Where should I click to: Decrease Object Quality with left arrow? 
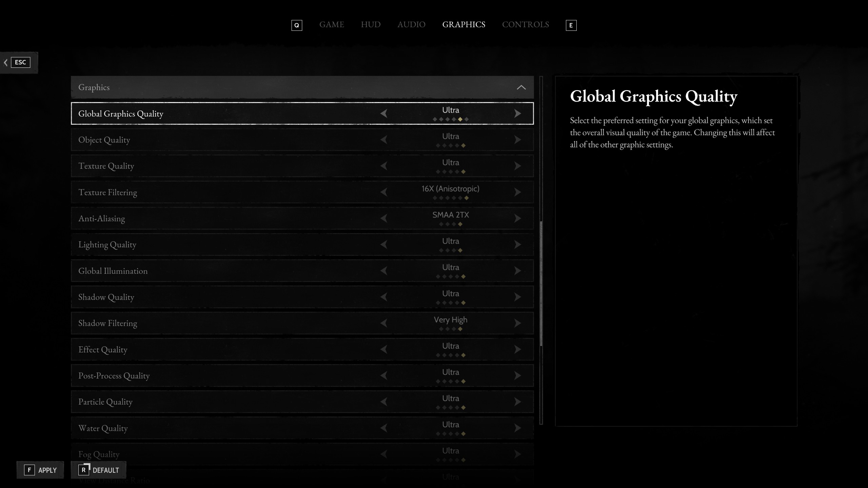tap(384, 140)
